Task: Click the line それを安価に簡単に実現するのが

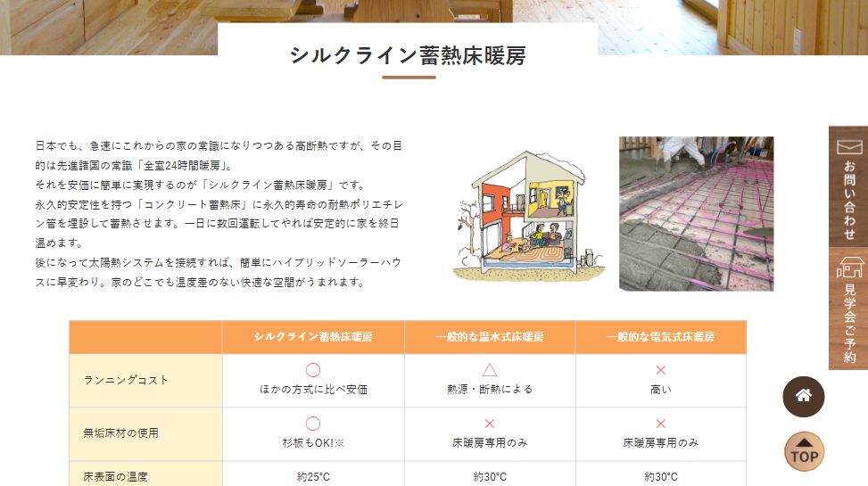Action: coord(200,185)
